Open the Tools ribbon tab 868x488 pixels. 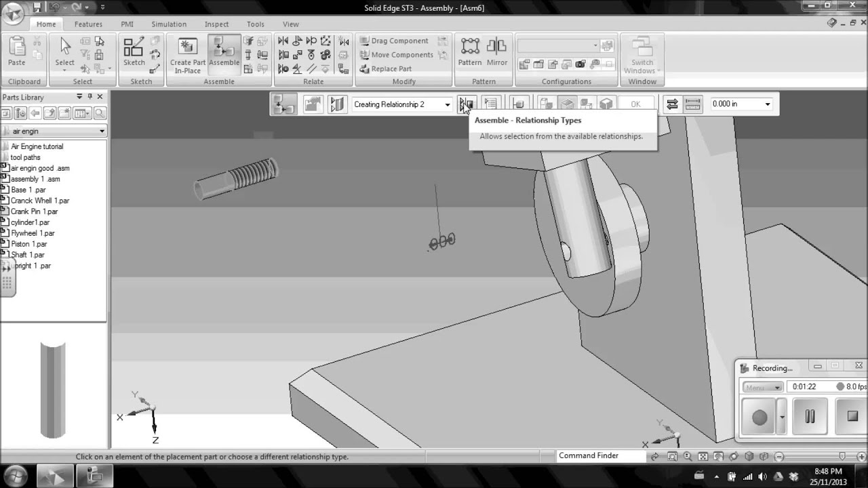pyautogui.click(x=256, y=24)
